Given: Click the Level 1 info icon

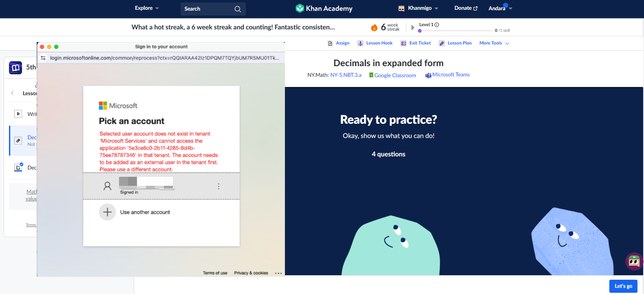Looking at the screenshot, I should (437, 25).
